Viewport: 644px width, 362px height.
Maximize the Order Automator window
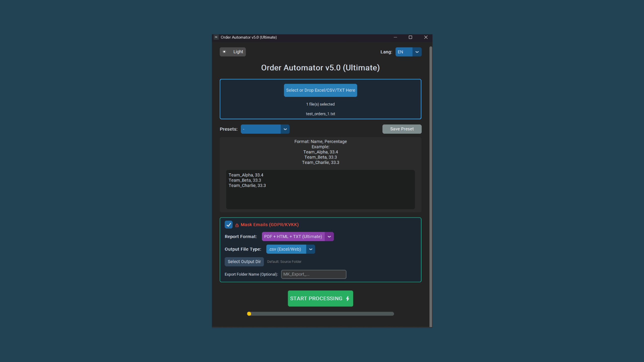point(410,37)
